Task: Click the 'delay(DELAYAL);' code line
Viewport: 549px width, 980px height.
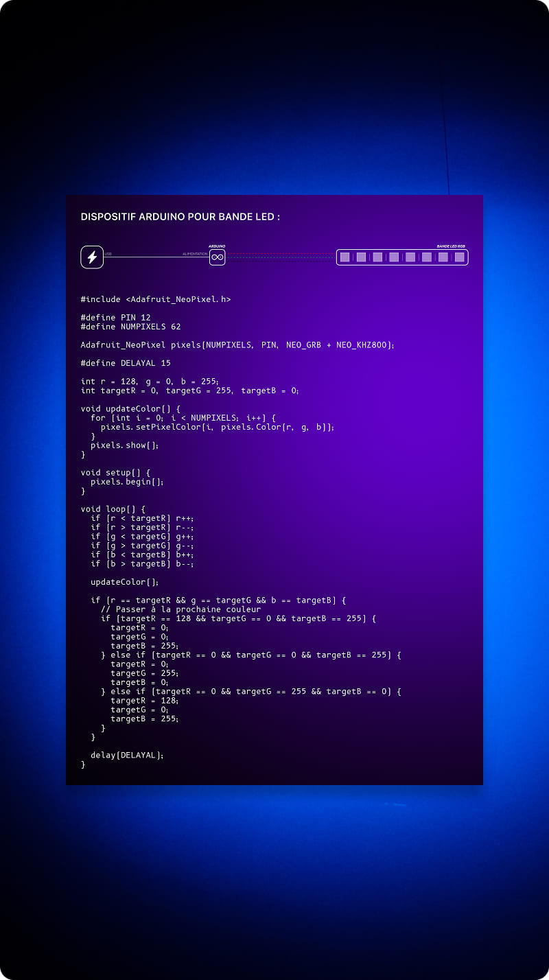Action: [x=127, y=755]
